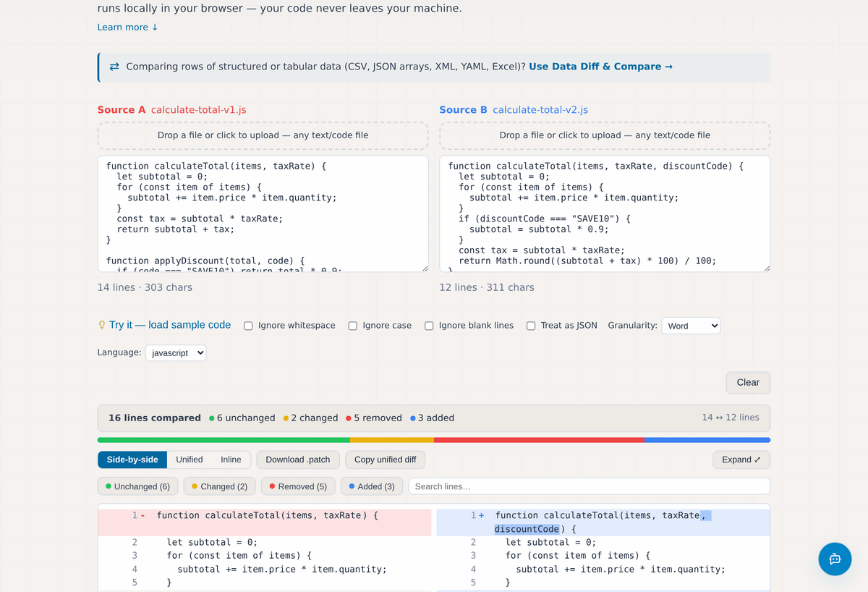The width and height of the screenshot is (868, 592).
Task: Click '14 lines · 303 chars' stat
Action: tap(145, 287)
